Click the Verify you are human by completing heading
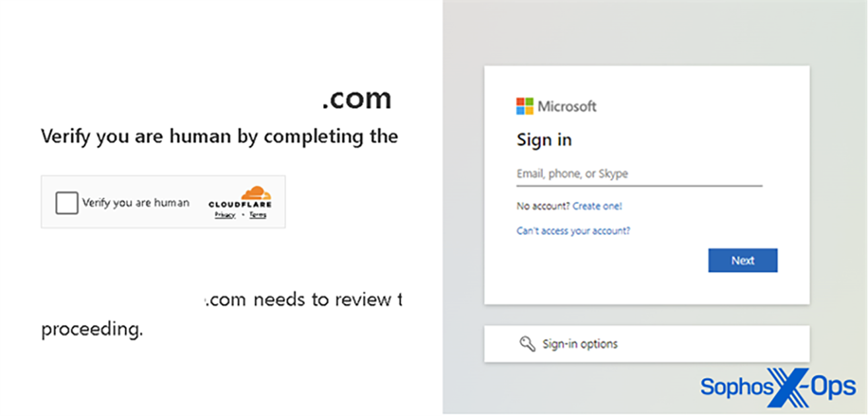The width and height of the screenshot is (868, 416). click(219, 137)
